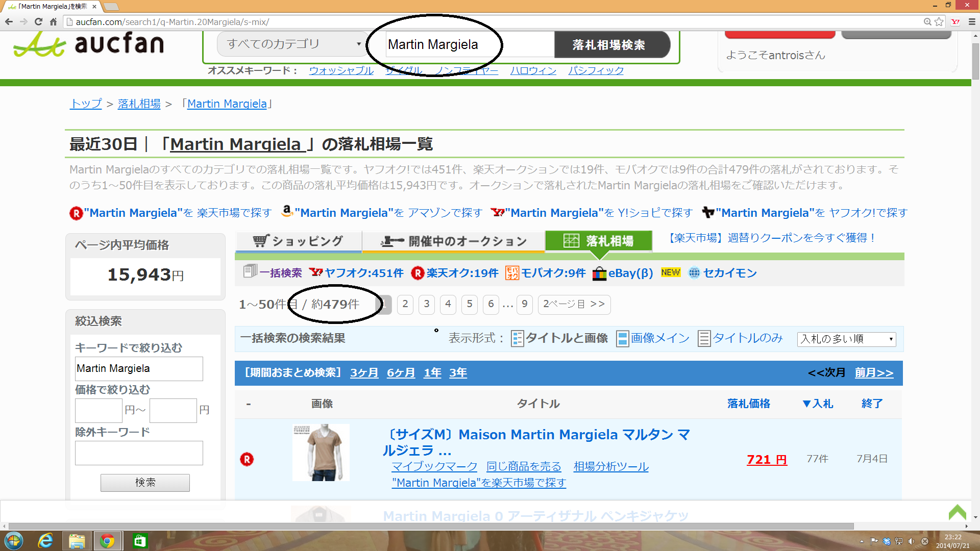
Task: Open the Store app in the taskbar
Action: (x=140, y=541)
